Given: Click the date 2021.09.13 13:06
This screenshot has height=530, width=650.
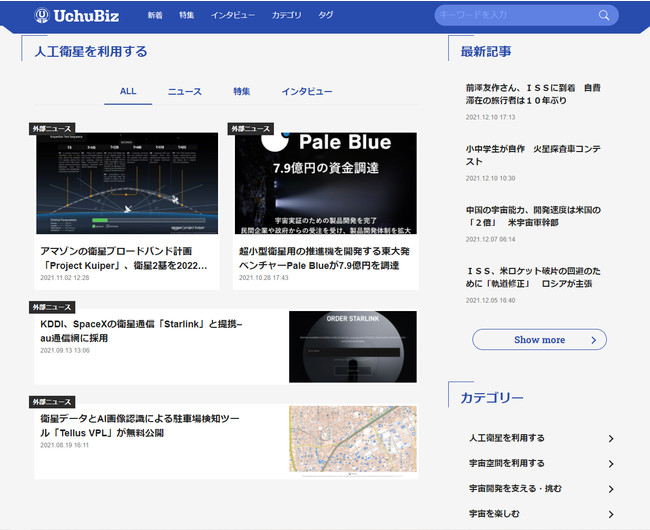Looking at the screenshot, I should coord(65,351).
